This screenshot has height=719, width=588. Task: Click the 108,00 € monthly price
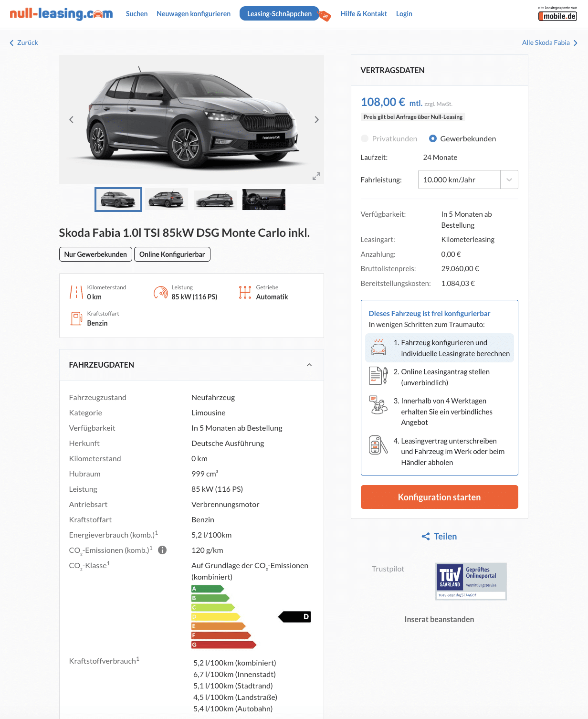click(383, 102)
